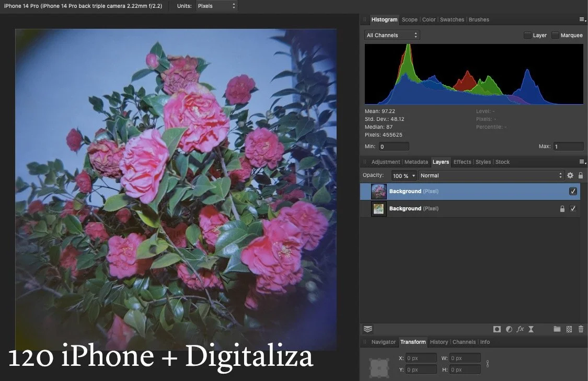
Task: Add a new pixel layer with the checkered icon
Action: [569, 329]
